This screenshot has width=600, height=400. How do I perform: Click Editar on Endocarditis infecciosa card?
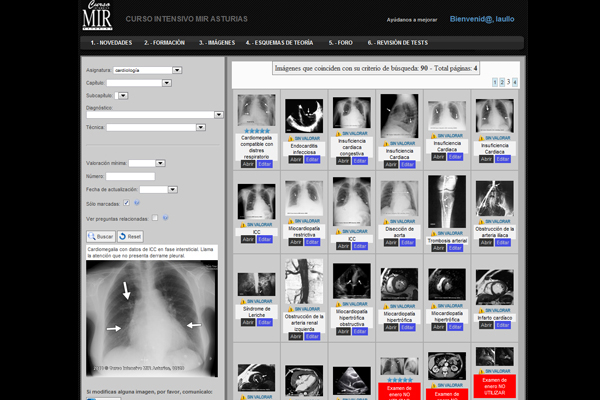click(312, 160)
